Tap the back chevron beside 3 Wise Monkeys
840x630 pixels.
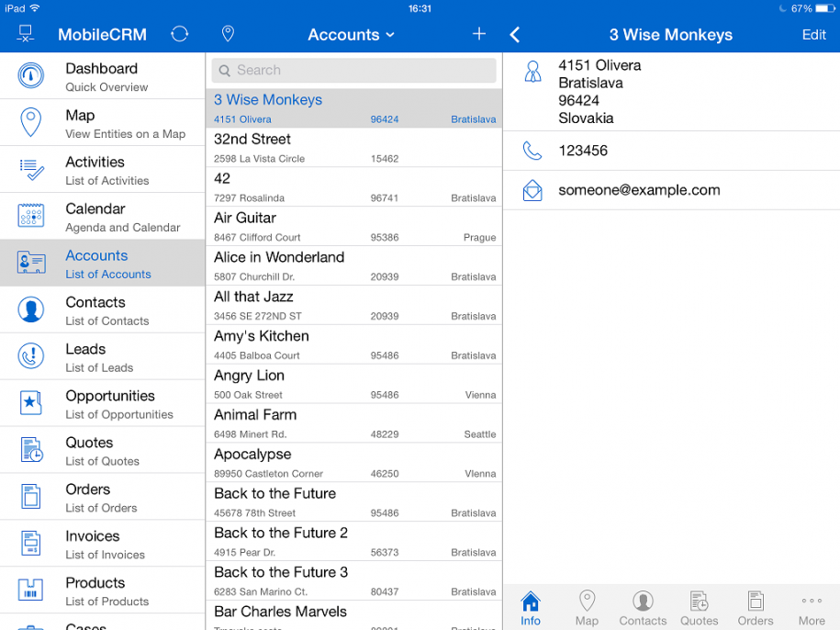(x=514, y=34)
